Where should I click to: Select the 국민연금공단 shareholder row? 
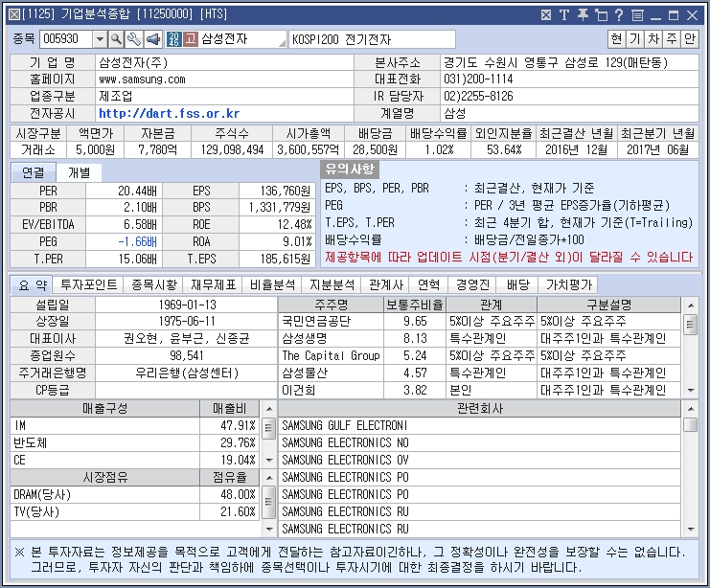[x=479, y=322]
